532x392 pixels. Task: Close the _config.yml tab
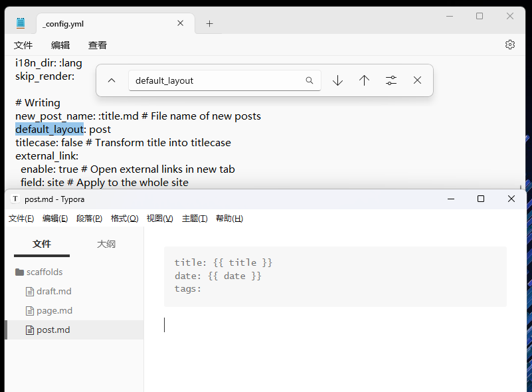[180, 23]
